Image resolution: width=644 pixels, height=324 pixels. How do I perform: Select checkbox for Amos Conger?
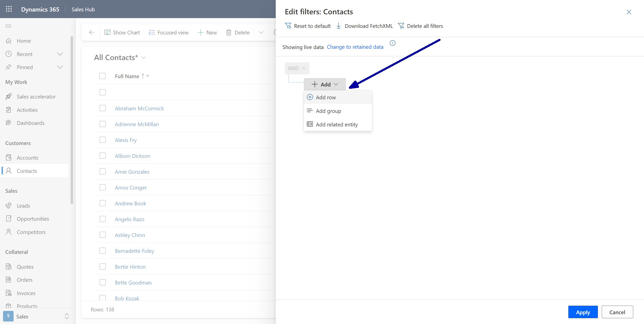point(102,187)
